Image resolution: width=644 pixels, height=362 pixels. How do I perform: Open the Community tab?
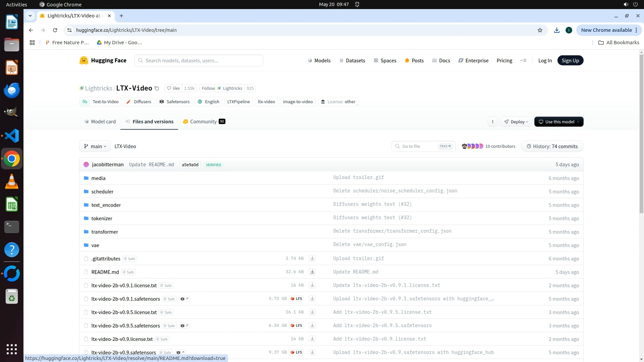(x=204, y=122)
